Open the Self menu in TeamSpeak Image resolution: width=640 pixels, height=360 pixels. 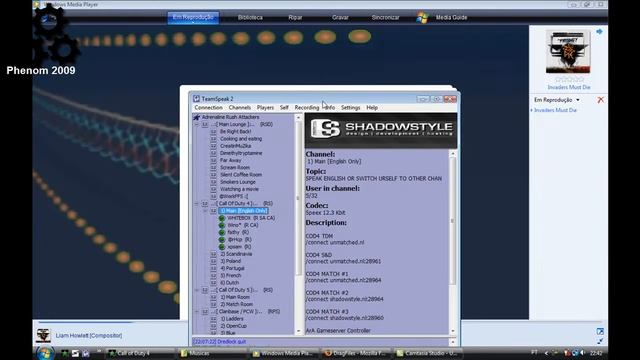(284, 108)
